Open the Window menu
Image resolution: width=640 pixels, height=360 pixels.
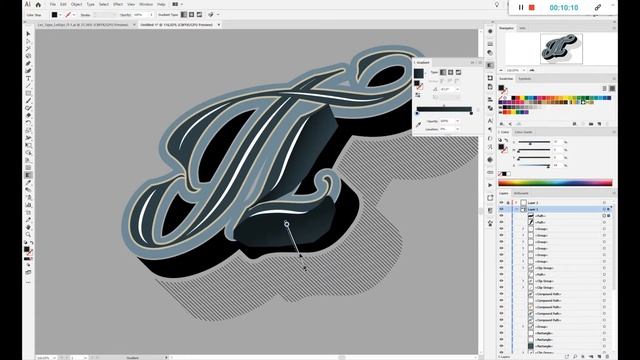146,4
